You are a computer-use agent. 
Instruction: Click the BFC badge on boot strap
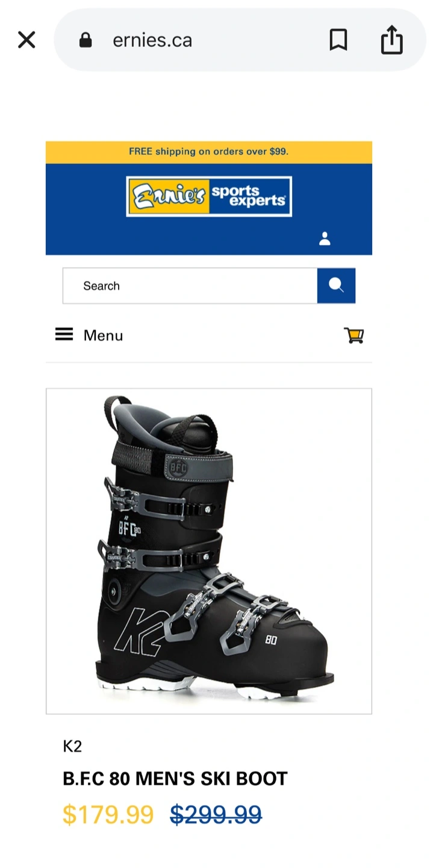point(176,465)
